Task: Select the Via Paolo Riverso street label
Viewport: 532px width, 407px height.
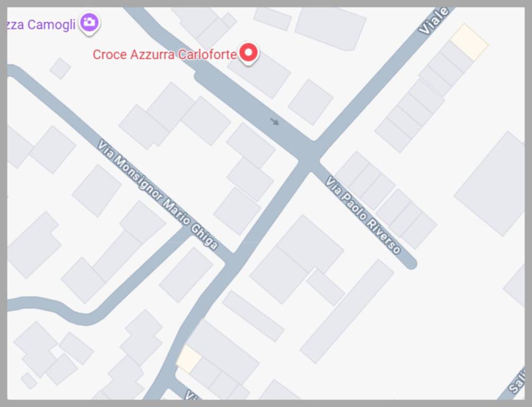Action: click(363, 215)
